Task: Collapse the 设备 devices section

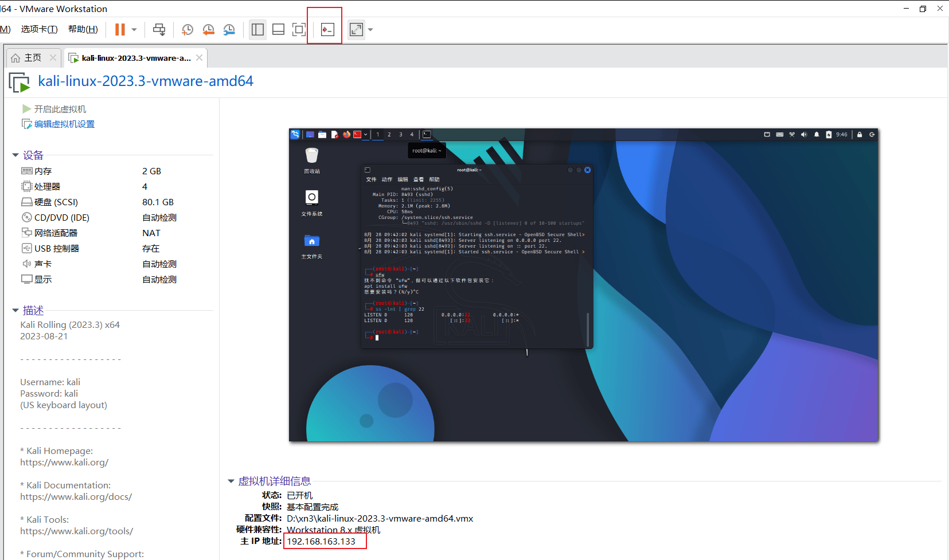Action: click(15, 155)
